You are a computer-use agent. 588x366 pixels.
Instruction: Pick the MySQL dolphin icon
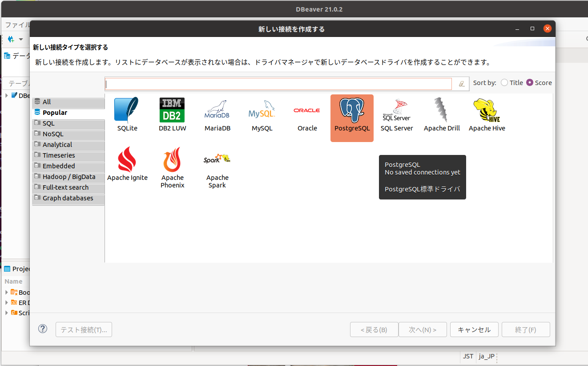(262, 110)
